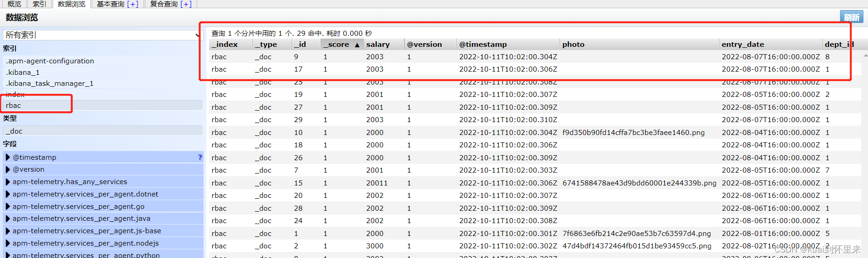Sort by the _index column header
This screenshot has width=868, height=258.
tap(231, 45)
